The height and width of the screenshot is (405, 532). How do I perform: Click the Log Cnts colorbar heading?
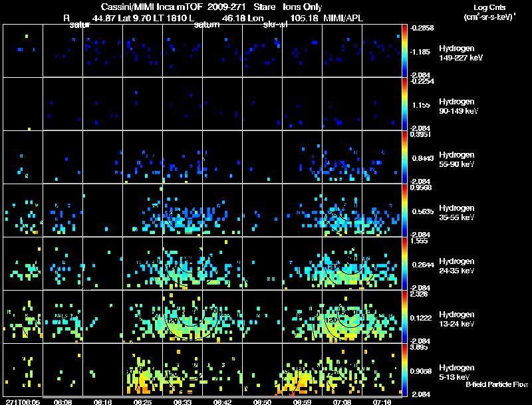coord(489,7)
